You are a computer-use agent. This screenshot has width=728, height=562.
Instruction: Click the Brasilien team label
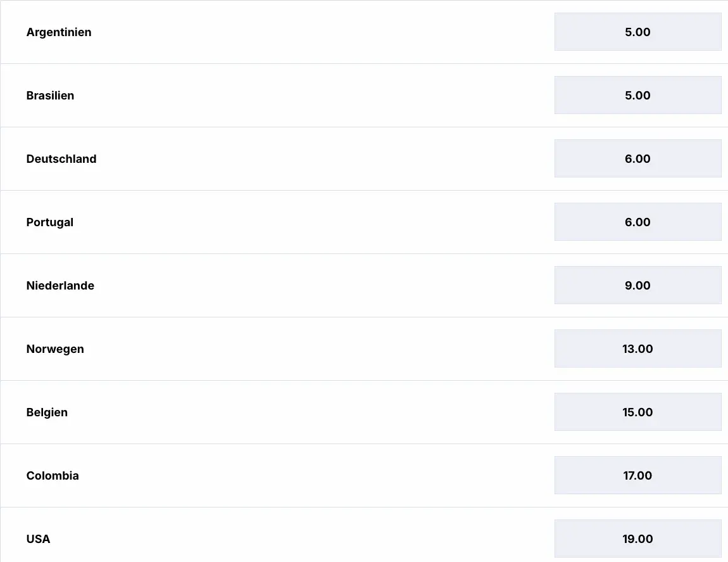tap(50, 96)
